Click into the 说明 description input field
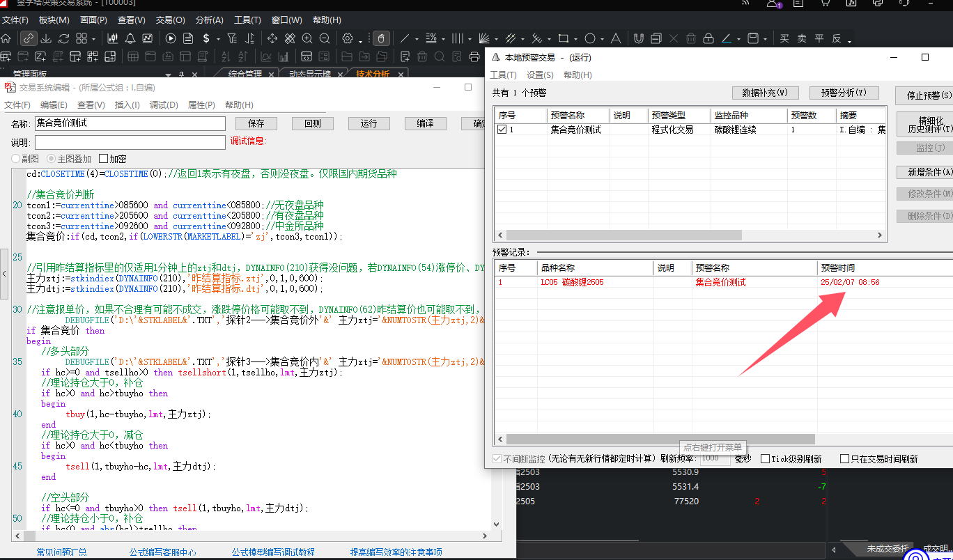The width and height of the screenshot is (953, 560). pos(130,142)
